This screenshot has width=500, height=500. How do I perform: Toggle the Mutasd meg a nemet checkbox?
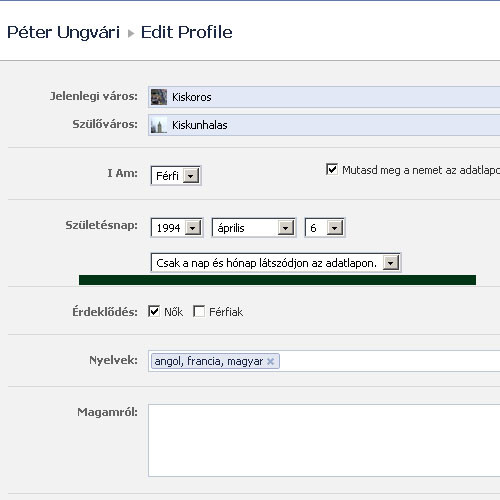pyautogui.click(x=332, y=169)
